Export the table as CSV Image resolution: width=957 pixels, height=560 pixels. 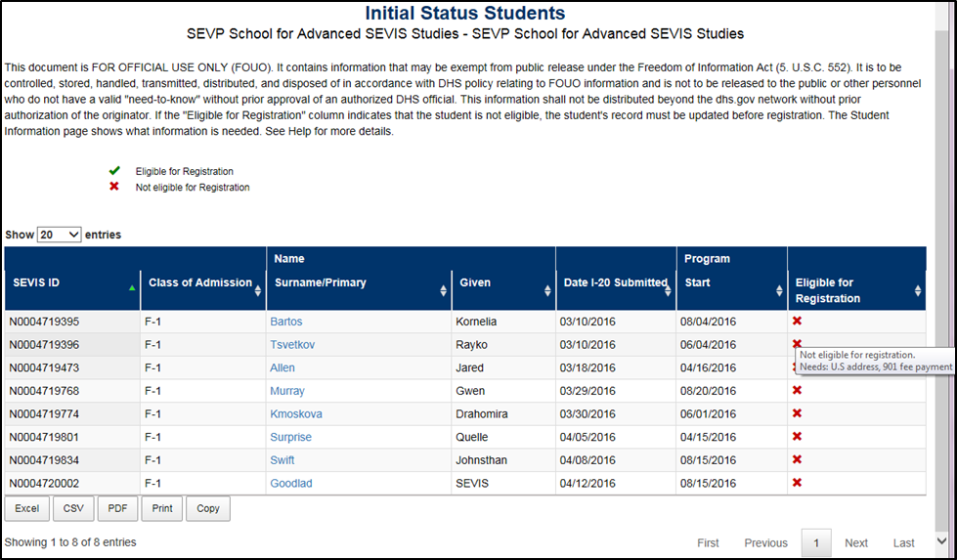73,509
